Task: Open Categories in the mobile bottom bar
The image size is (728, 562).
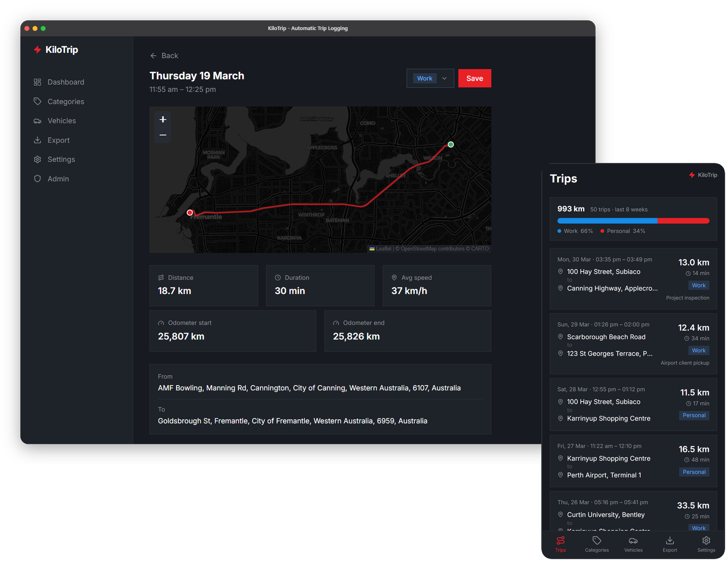Action: coord(597,544)
